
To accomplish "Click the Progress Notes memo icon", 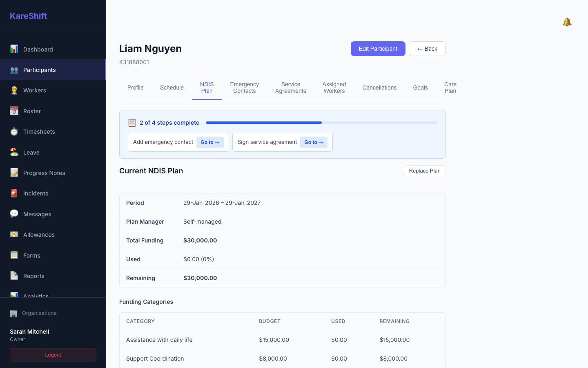I will point(14,173).
